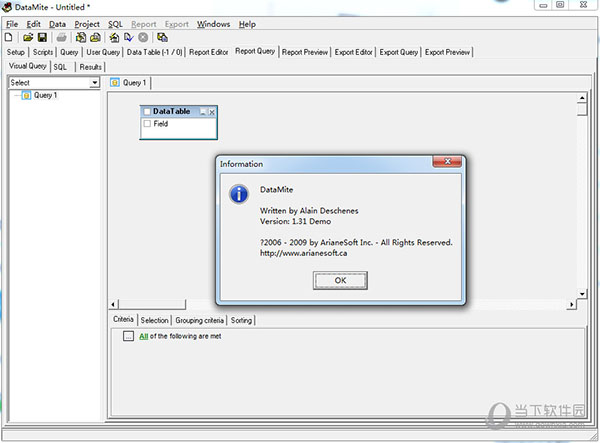Select the Query 1 tab above canvas

pos(129,83)
